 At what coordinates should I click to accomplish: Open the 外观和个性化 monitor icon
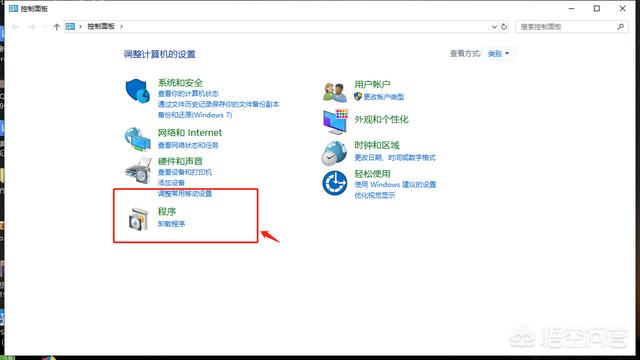coord(336,121)
